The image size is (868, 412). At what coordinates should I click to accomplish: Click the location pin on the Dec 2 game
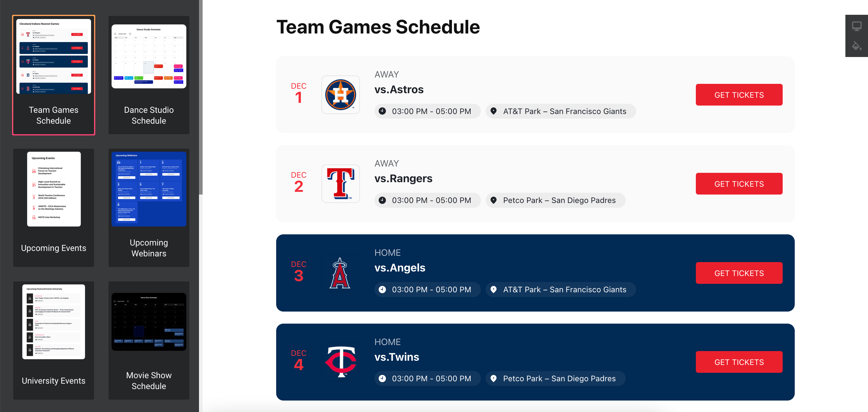(494, 200)
